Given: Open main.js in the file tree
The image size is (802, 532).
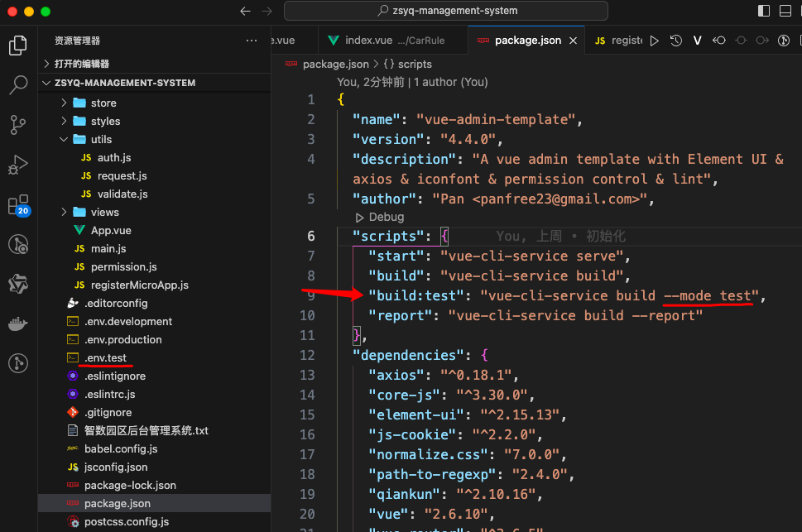Looking at the screenshot, I should pyautogui.click(x=155, y=248).
